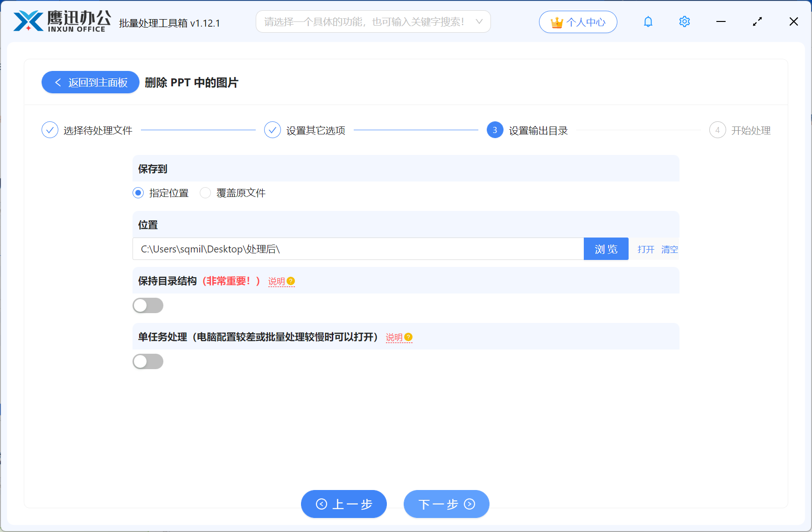The image size is (812, 532).
Task: Open the function search dropdown
Action: 479,21
